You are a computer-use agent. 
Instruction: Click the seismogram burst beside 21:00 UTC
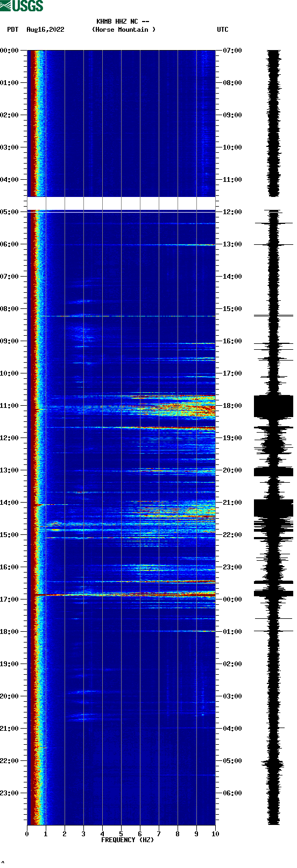273,508
